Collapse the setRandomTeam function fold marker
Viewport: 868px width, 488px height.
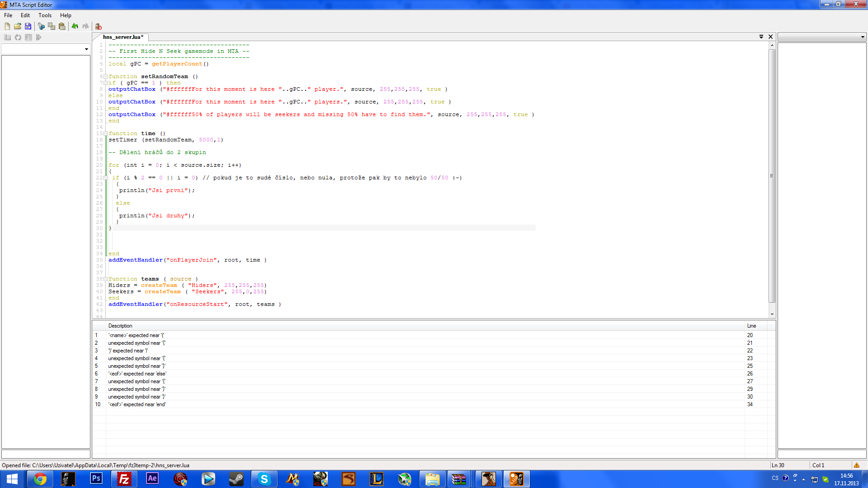pos(105,76)
